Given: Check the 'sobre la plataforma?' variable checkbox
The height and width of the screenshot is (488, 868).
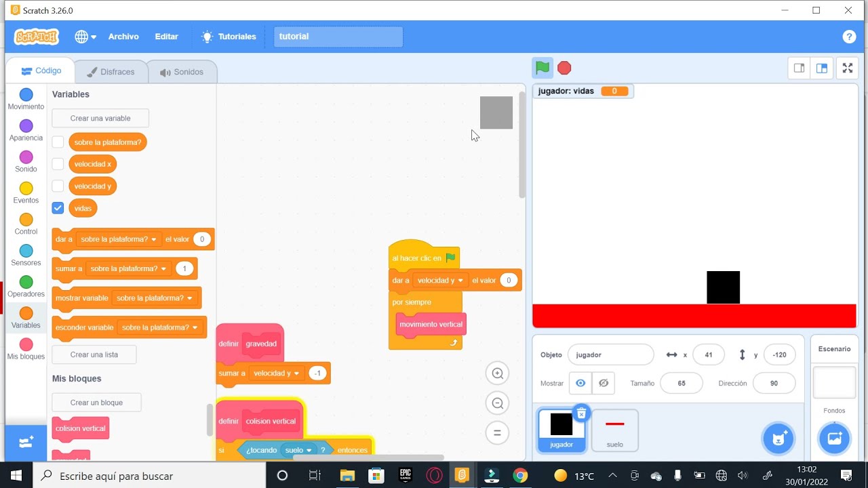Looking at the screenshot, I should 58,142.
